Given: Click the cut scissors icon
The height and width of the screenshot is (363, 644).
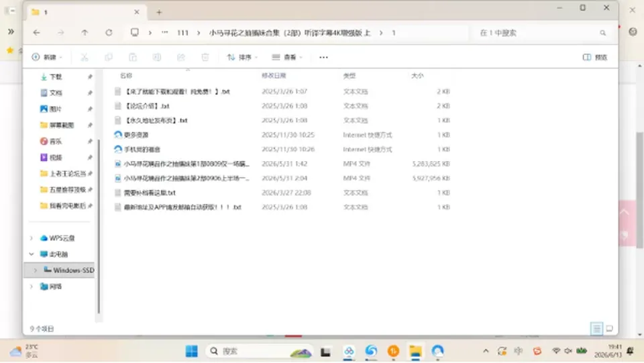Looking at the screenshot, I should pos(85,57).
